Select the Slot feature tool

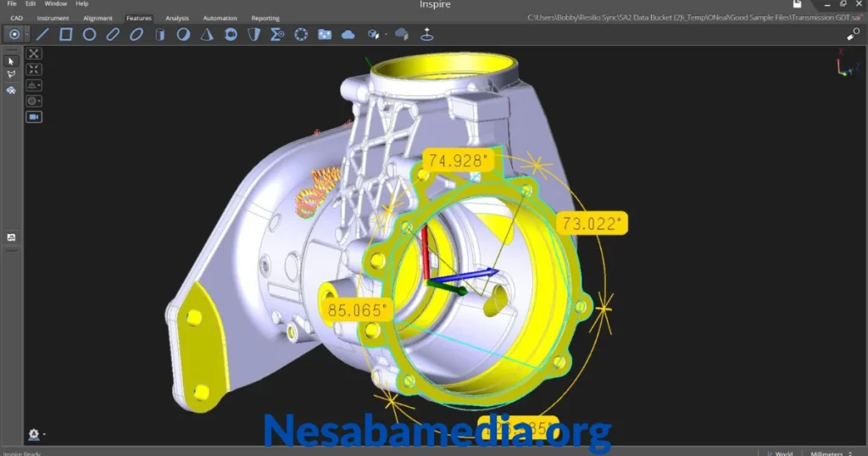click(x=113, y=34)
